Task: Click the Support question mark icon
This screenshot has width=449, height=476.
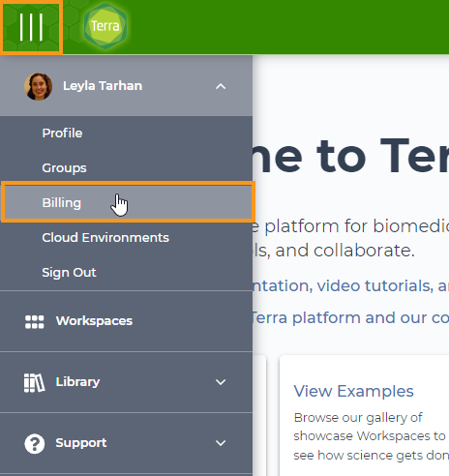Action: pos(35,444)
